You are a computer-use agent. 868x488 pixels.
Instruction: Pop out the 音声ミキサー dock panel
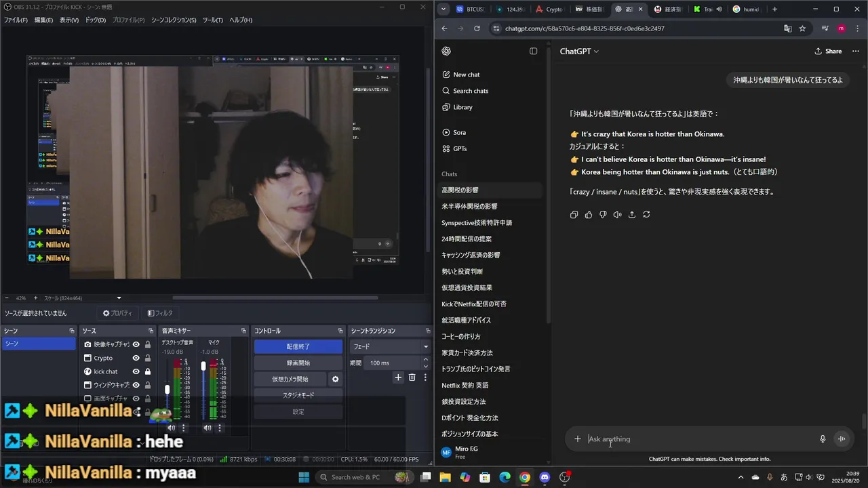(x=243, y=331)
